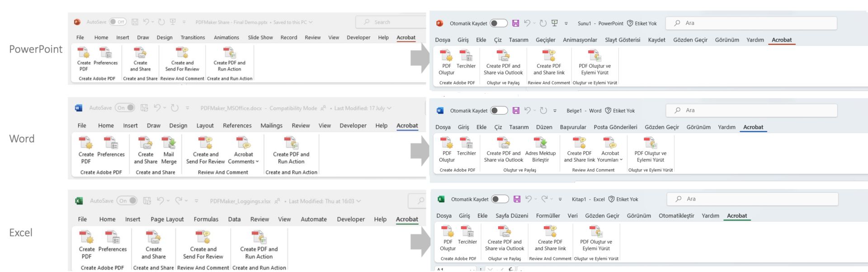Click Create PDF and Run Action in English PowerPoint
This screenshot has height=272, width=868.
[230, 59]
